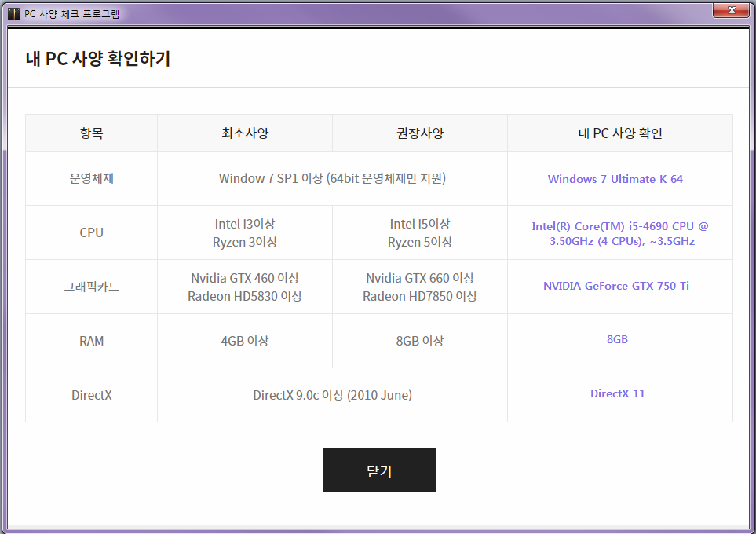This screenshot has width=756, height=534.
Task: Click the 닫기 button
Action: pyautogui.click(x=379, y=470)
